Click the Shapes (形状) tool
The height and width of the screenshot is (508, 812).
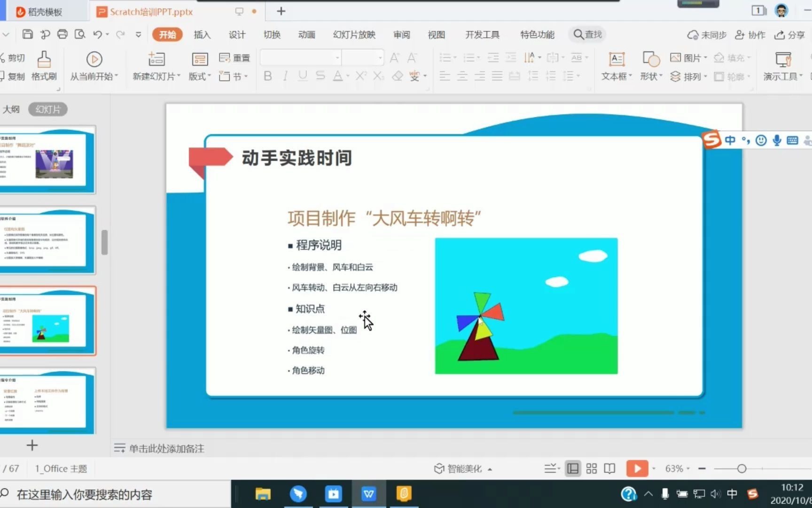(x=651, y=66)
